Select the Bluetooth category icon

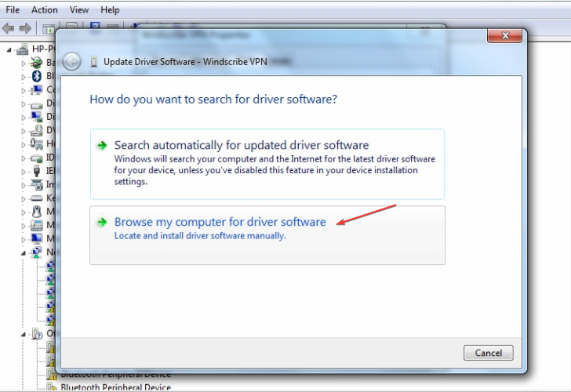click(36, 76)
